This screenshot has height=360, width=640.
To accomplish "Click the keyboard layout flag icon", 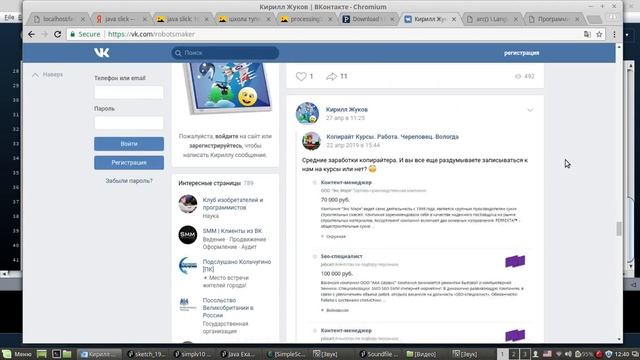I will click(547, 354).
